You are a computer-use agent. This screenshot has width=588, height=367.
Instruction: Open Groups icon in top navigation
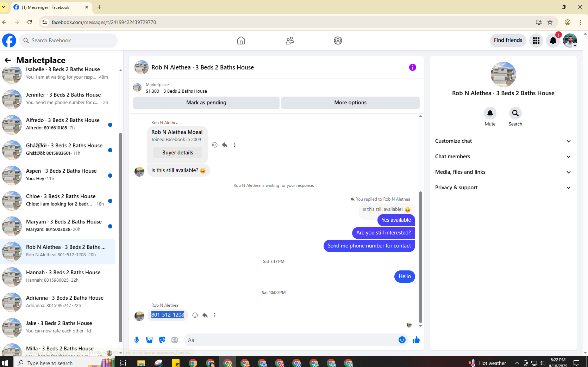click(338, 41)
